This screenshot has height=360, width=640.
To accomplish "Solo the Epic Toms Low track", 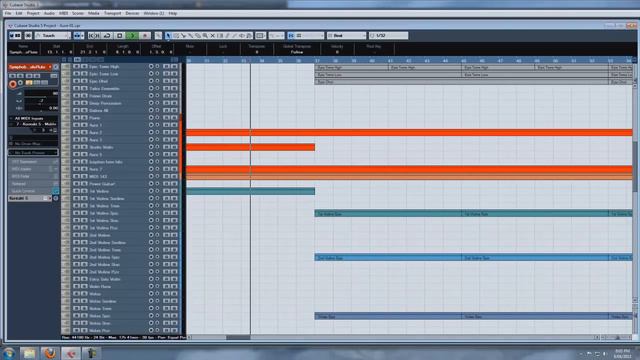I will click(84, 74).
